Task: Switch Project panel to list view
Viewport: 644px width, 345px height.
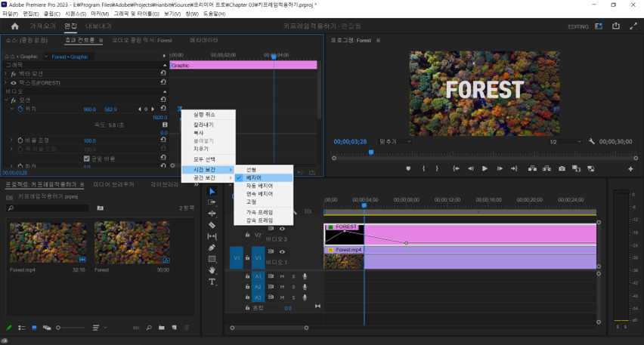Action: (x=22, y=328)
